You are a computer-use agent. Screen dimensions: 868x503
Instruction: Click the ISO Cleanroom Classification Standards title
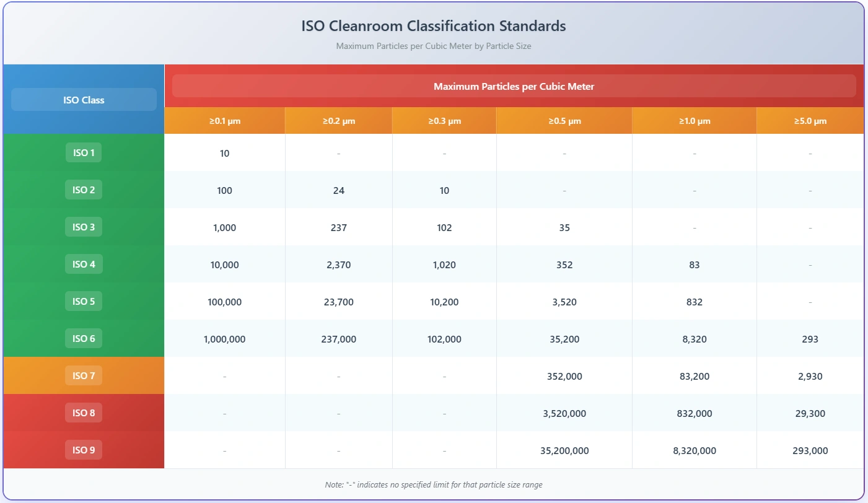point(434,26)
